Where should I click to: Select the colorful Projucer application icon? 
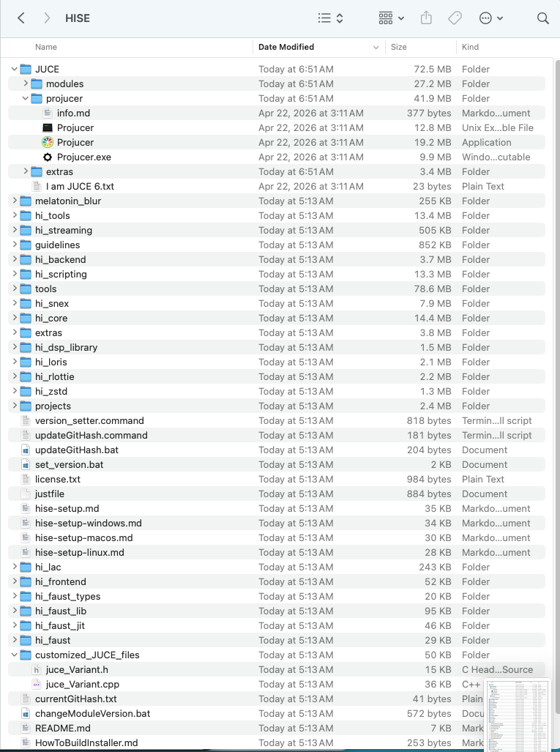[x=48, y=143]
